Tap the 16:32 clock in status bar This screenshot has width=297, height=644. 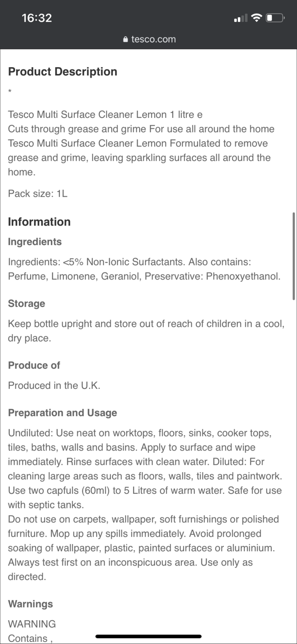pos(37,18)
